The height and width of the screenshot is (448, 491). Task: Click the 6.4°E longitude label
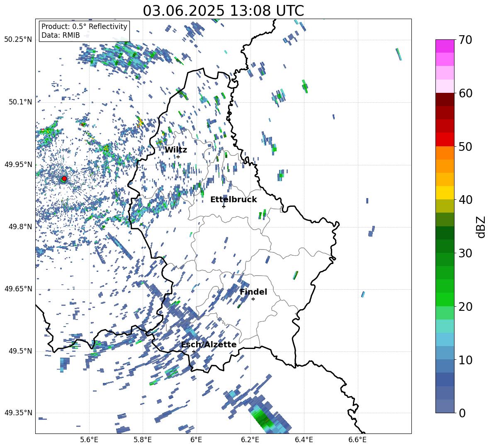[304, 440]
